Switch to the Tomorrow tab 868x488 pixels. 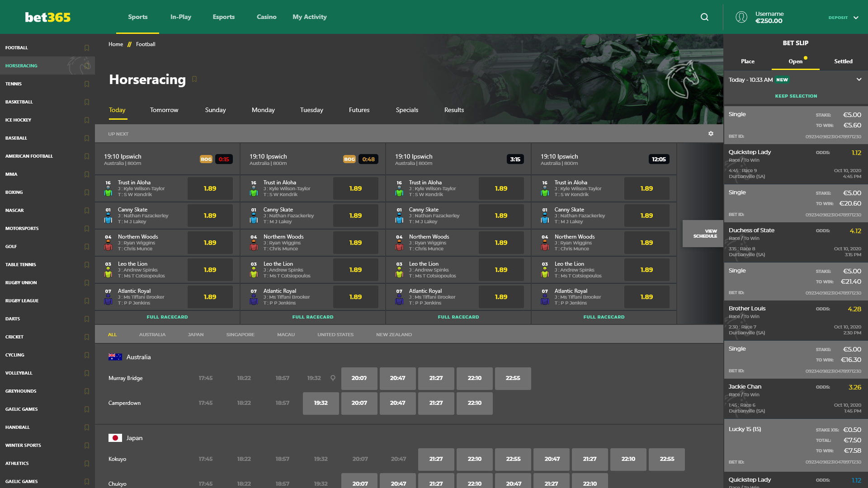click(x=164, y=110)
